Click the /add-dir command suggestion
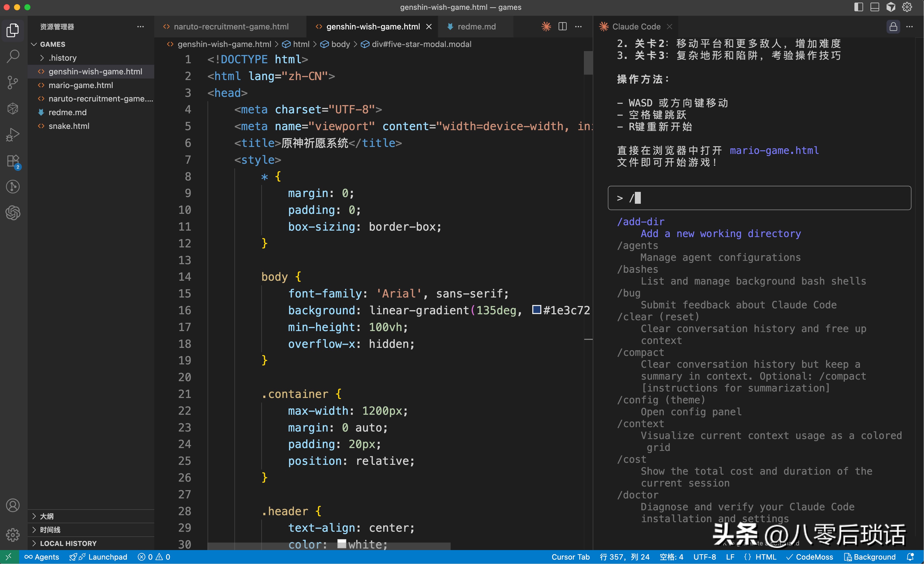 [x=641, y=222]
